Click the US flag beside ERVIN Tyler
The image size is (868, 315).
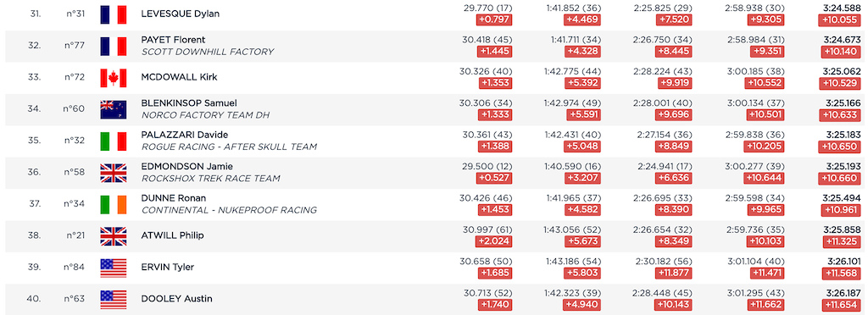pos(114,268)
